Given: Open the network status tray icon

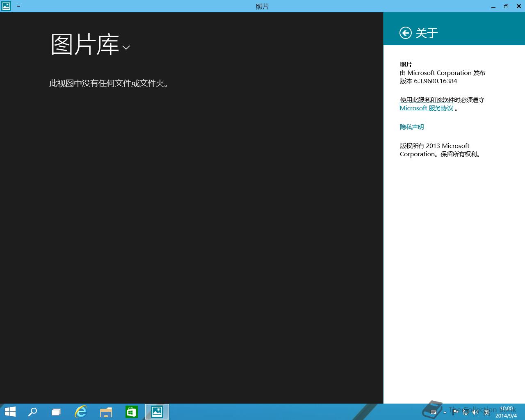Looking at the screenshot, I should pyautogui.click(x=466, y=412).
